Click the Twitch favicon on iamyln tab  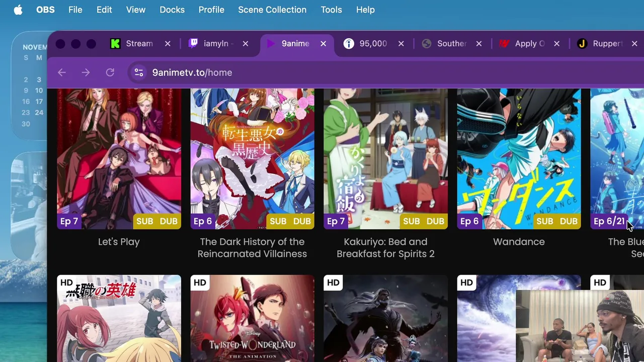[193, 44]
